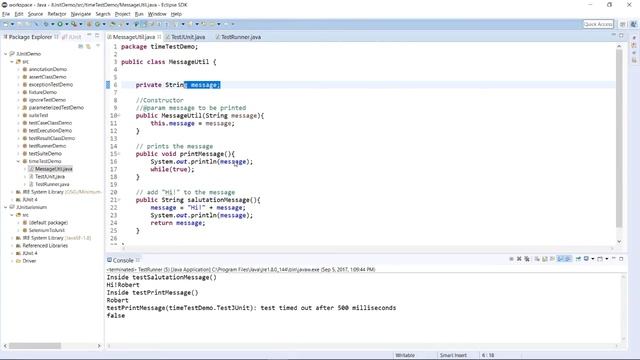
Task: Open the File menu
Action: [6, 14]
